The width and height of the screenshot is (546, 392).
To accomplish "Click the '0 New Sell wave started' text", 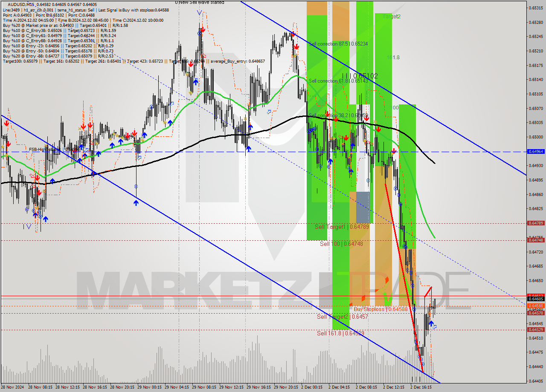I will [200, 3].
